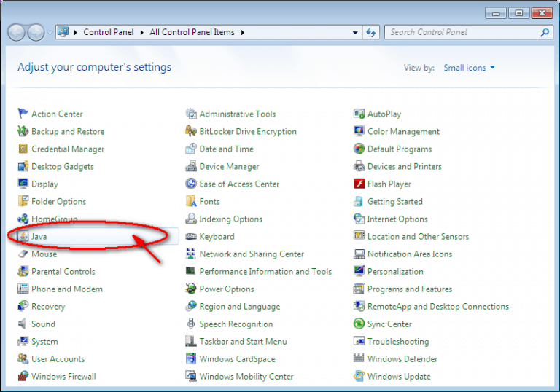Open the User Accounts link
560x392 pixels.
[58, 358]
